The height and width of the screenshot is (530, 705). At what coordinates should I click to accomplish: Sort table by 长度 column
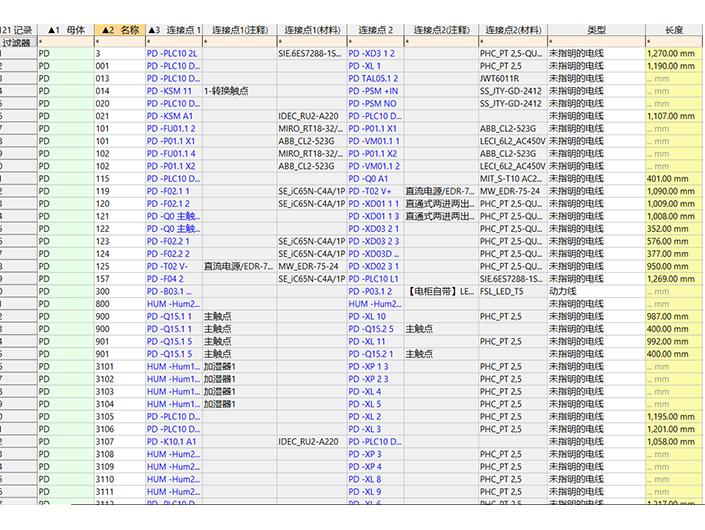[673, 30]
